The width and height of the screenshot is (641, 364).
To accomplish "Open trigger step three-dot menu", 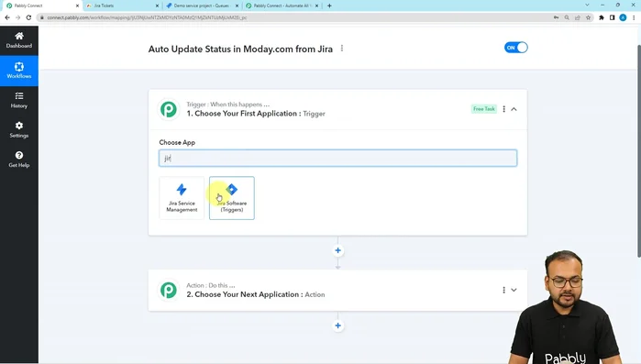I will pos(503,109).
